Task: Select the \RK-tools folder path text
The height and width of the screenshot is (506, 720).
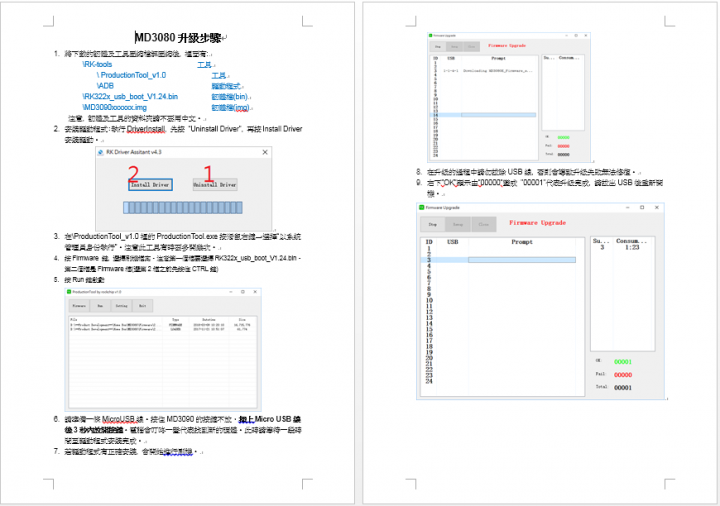Action: tap(97, 64)
